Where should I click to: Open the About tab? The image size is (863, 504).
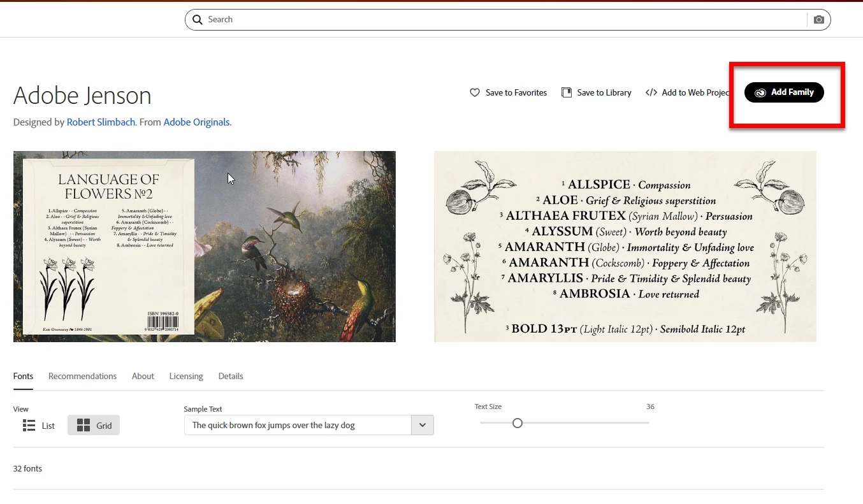point(143,376)
